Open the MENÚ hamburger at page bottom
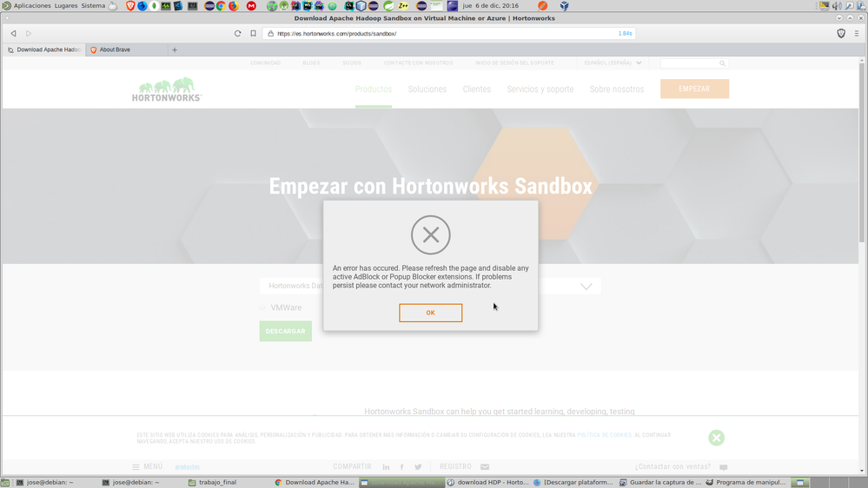The image size is (868, 488). (x=147, y=466)
